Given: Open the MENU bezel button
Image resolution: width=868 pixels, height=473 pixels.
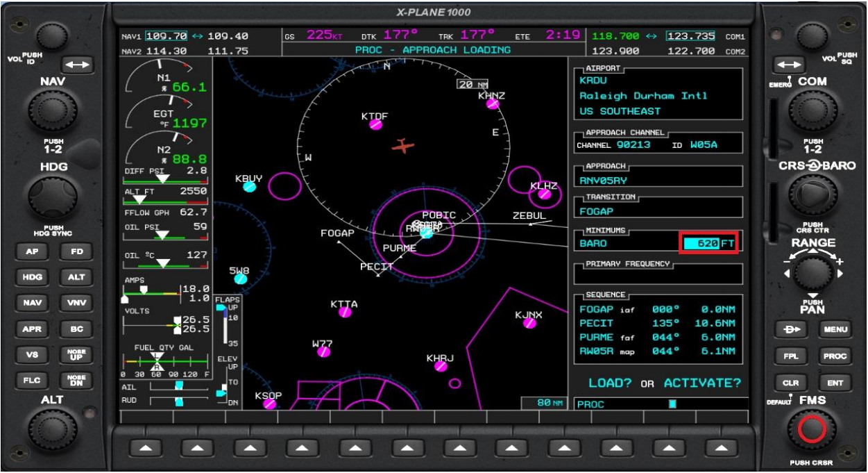Looking at the screenshot, I should point(835,329).
